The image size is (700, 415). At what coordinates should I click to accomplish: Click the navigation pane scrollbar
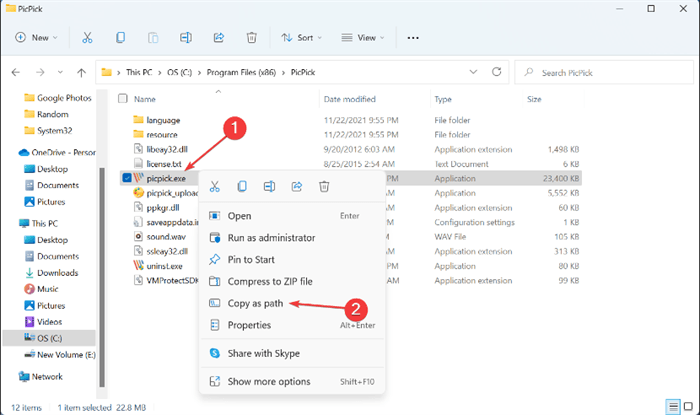click(x=102, y=277)
